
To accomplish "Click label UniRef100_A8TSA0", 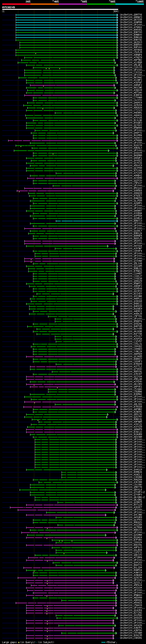I will pos(131,93).
